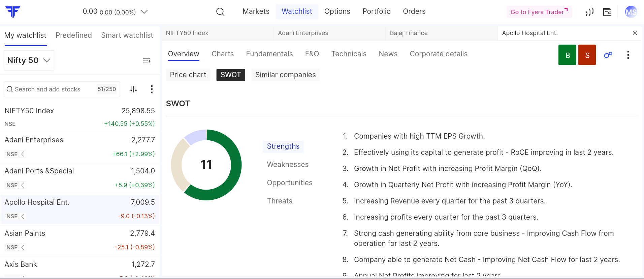Select the SWOT toggle chip
Image resolution: width=644 pixels, height=279 pixels.
coord(231,75)
